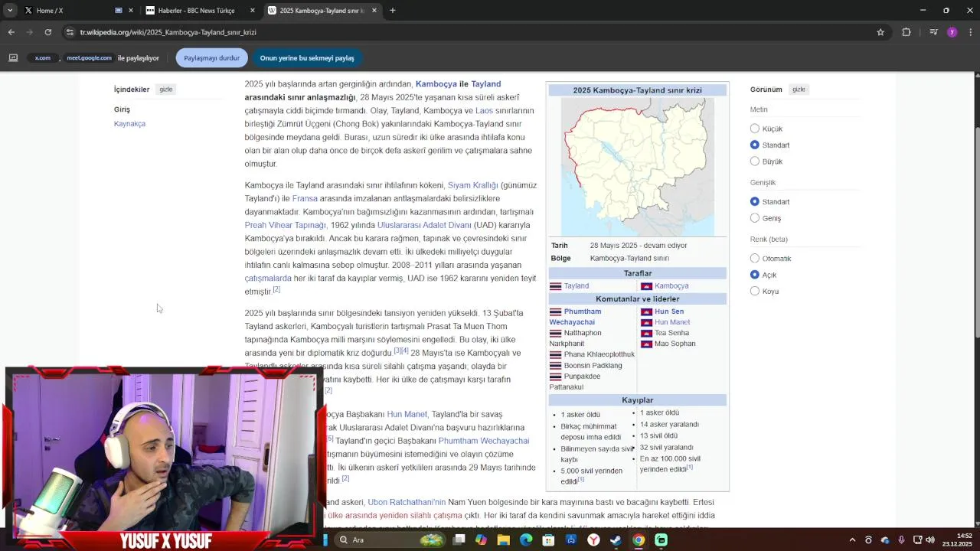The height and width of the screenshot is (551, 980).
Task: Open Steam from the taskbar
Action: point(616,540)
